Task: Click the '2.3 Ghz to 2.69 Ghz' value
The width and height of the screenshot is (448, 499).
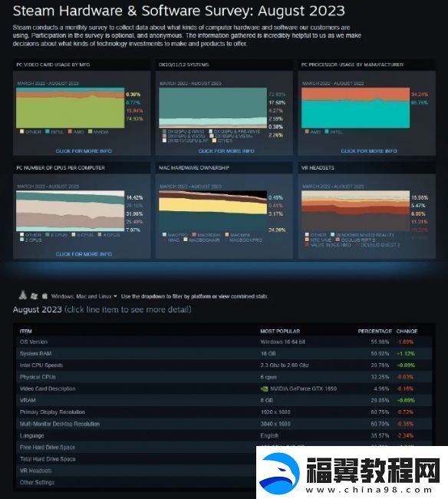Action: tap(285, 365)
